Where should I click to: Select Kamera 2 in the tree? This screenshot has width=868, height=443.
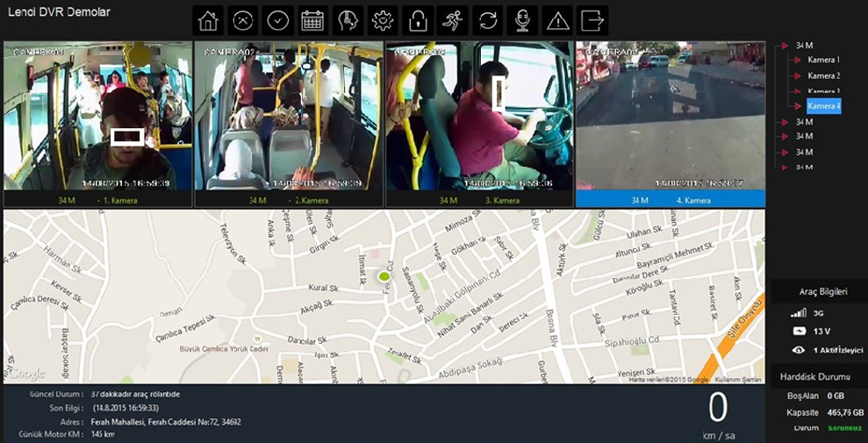[823, 75]
